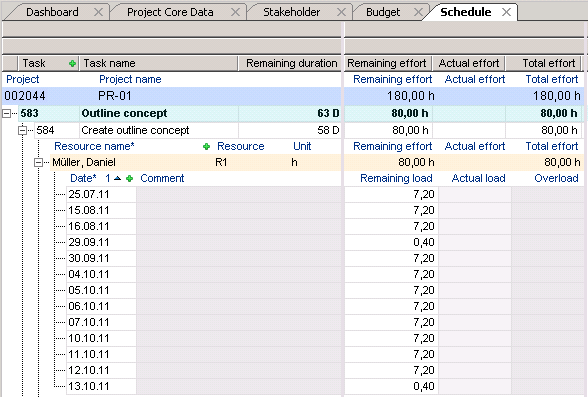
Task: Select project number 002044
Action: click(x=25, y=96)
